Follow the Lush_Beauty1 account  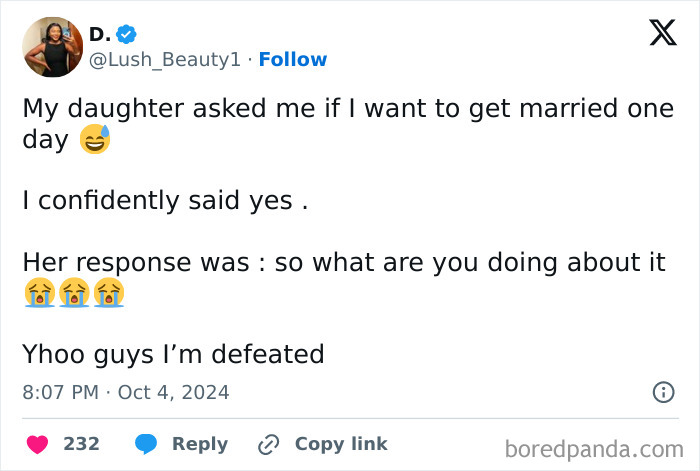293,60
